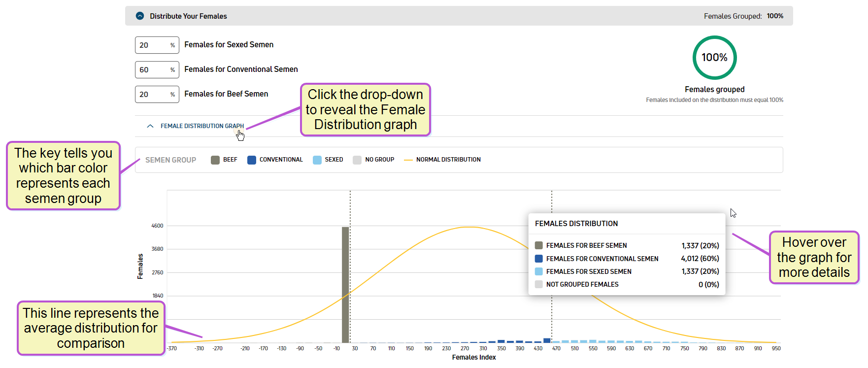Click the Females Index axis label
The image size is (868, 368).
click(474, 357)
